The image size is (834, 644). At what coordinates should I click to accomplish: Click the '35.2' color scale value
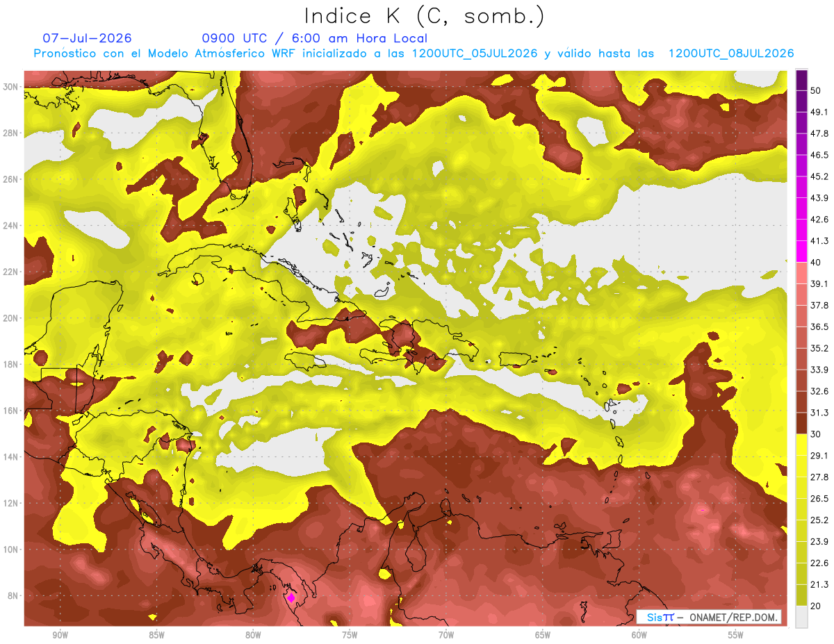pos(819,348)
